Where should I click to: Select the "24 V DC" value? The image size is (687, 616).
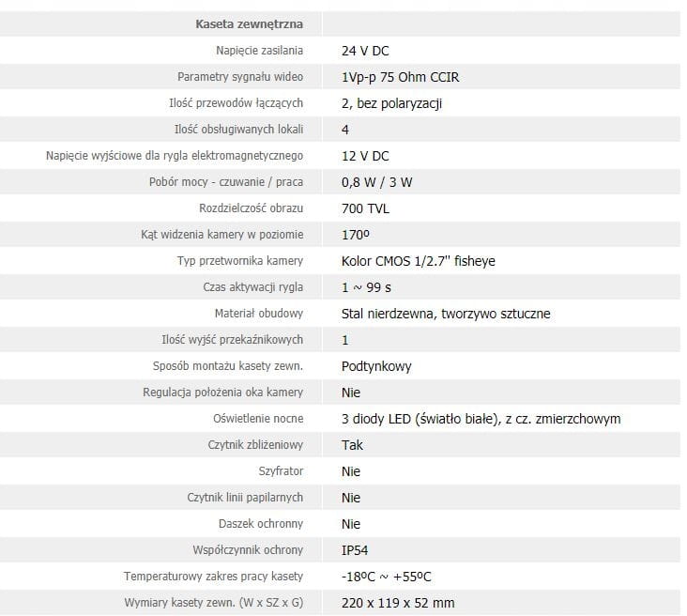point(365,51)
